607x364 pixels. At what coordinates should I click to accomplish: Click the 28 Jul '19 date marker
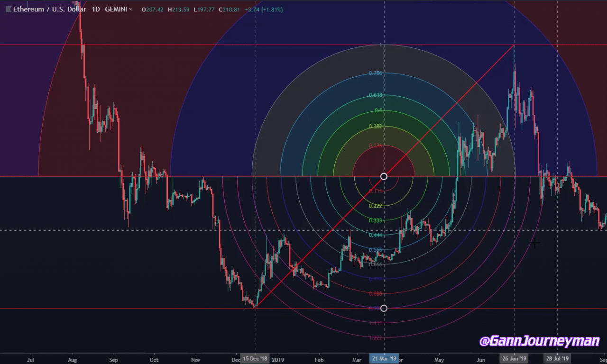tap(557, 359)
